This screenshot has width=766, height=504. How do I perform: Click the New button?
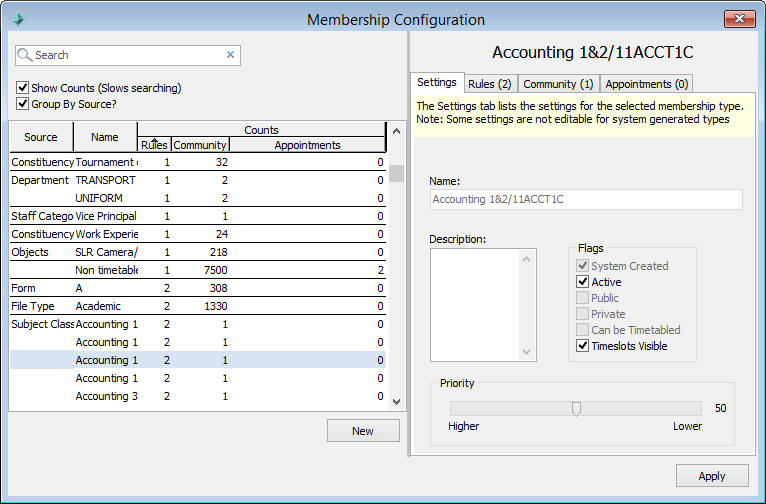(363, 431)
